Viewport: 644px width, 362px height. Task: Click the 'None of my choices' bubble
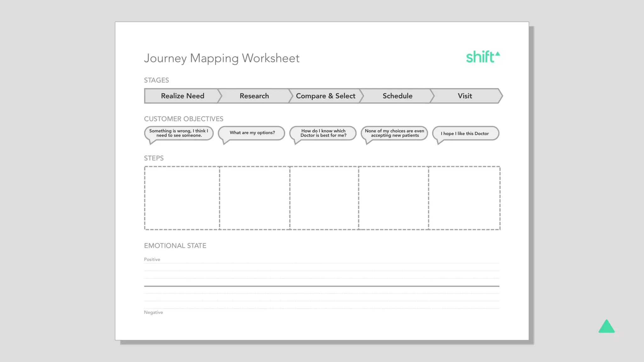(394, 133)
